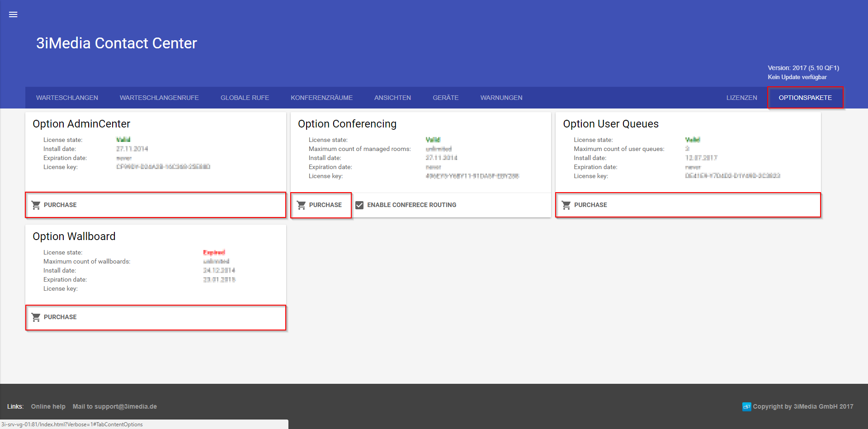868x429 pixels.
Task: Click the Wallboard Purchase button label
Action: [x=60, y=317]
